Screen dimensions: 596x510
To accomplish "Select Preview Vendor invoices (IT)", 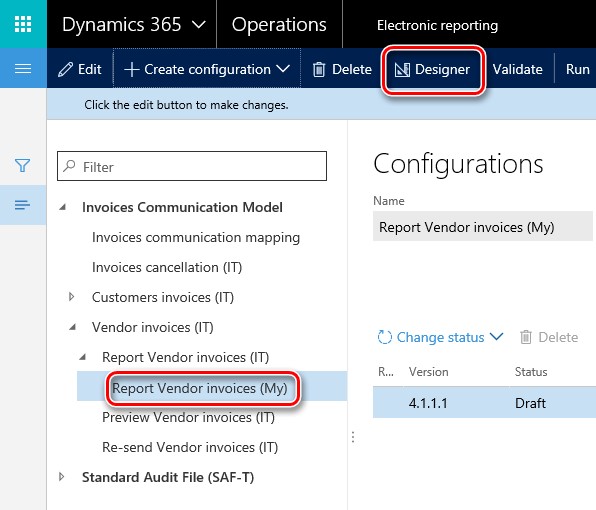I will tap(188, 417).
